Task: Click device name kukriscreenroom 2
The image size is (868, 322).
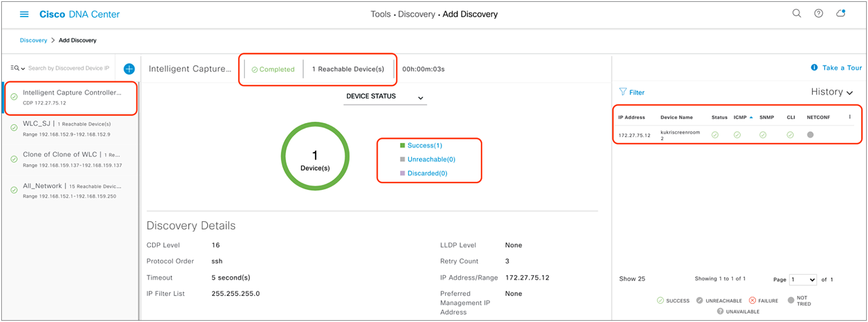Action: [x=680, y=135]
